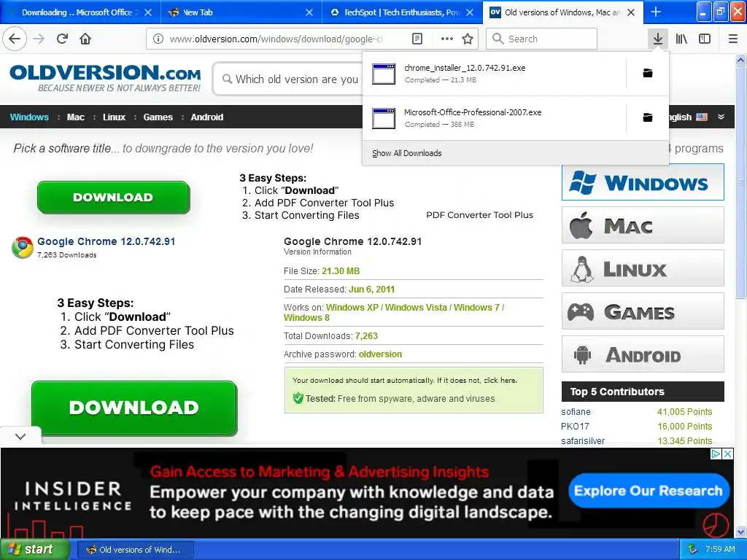The image size is (747, 560).
Task: Click Explore Our Research button
Action: coord(649,491)
